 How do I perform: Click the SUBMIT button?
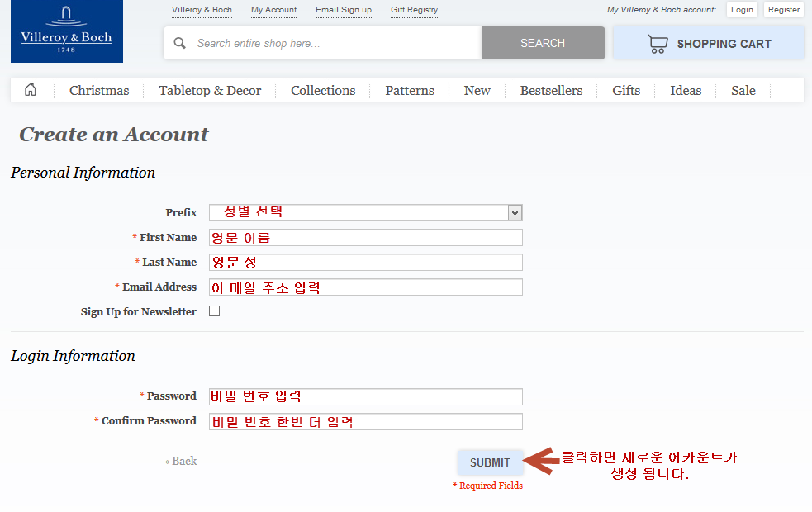coord(490,462)
